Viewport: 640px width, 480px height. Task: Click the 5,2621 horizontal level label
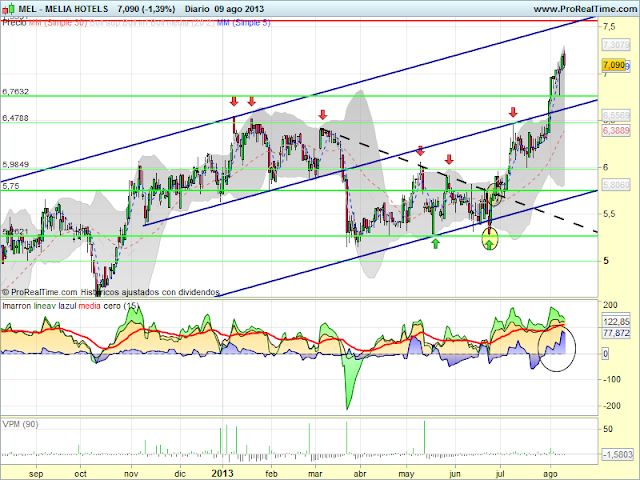point(16,232)
